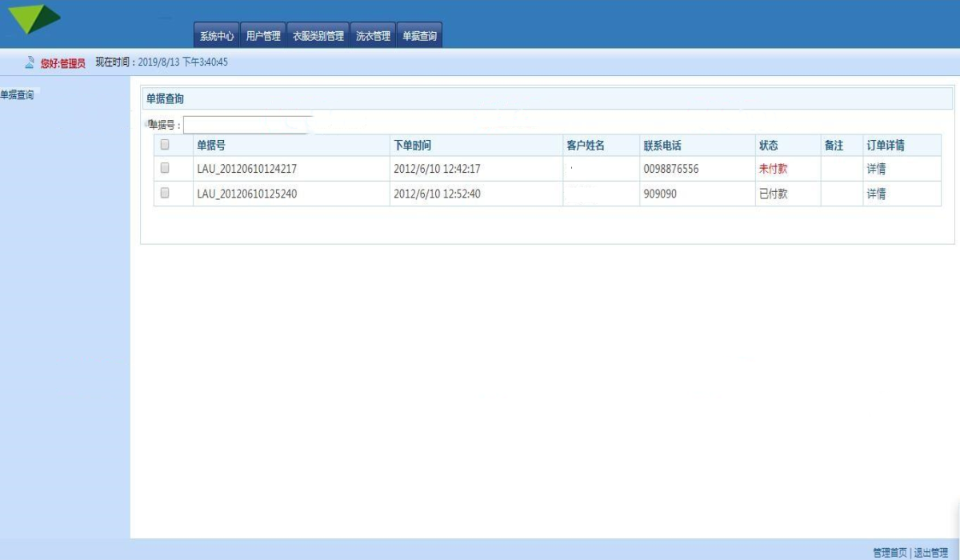Click the 联系电话 column header
The image size is (960, 560).
pyautogui.click(x=662, y=146)
